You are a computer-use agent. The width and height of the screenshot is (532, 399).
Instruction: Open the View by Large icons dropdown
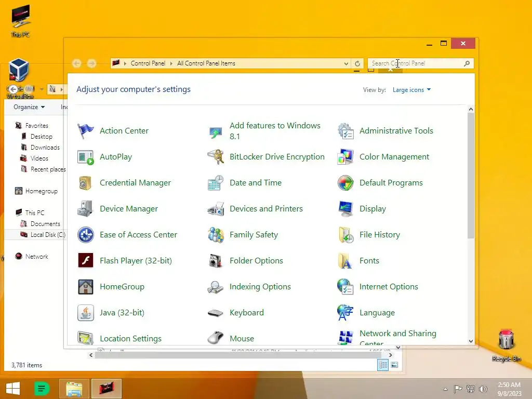(411, 90)
